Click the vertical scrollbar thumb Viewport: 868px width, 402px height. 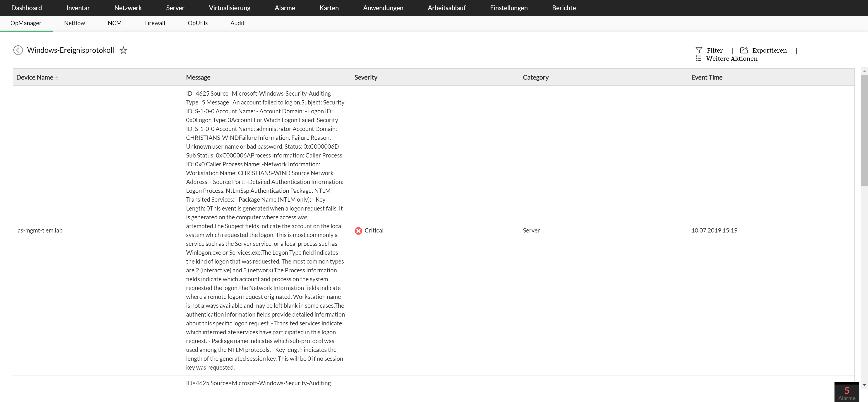coord(864,131)
